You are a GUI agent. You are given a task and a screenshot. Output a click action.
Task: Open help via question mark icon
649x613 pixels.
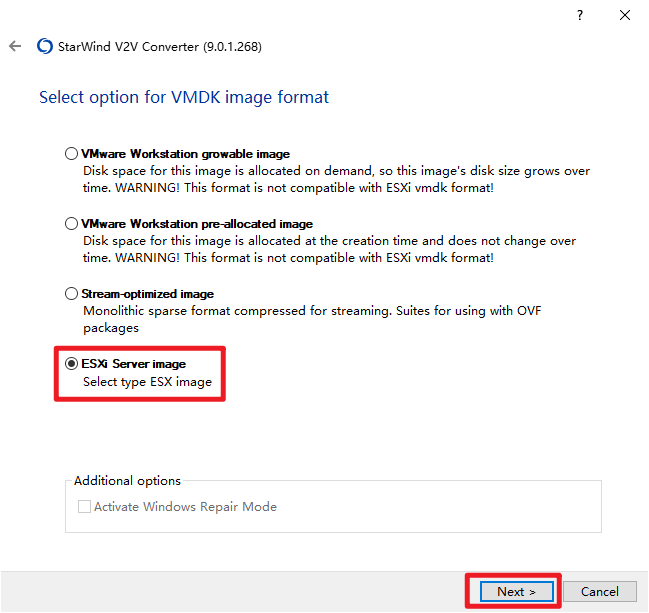pos(580,15)
